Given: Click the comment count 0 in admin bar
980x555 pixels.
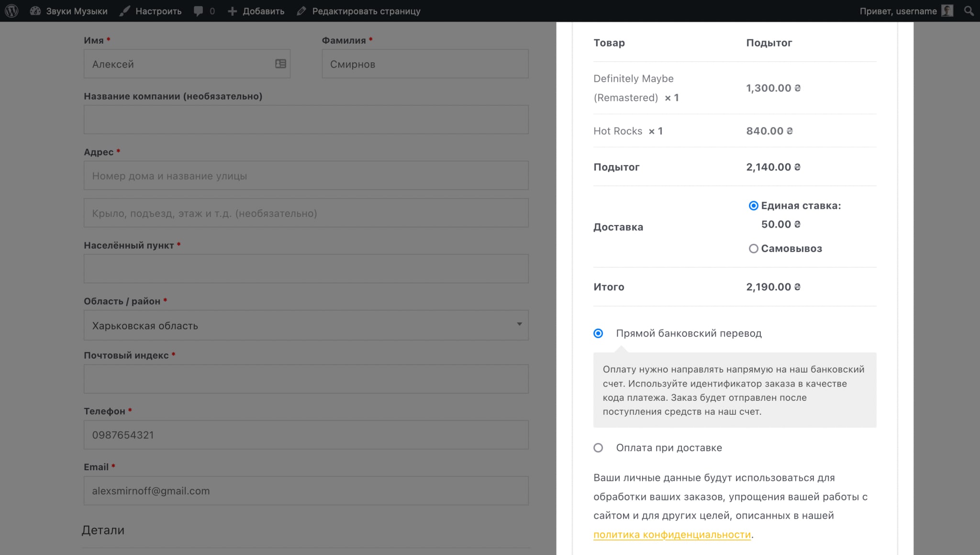Looking at the screenshot, I should coord(212,11).
